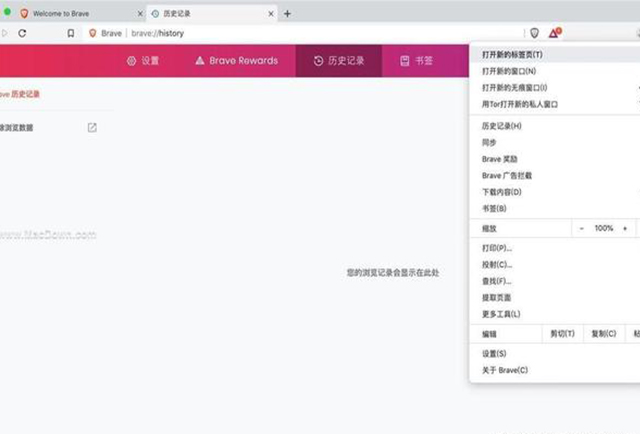Select 历史记录 in the pink navigation bar
This screenshot has height=434, width=640.
339,61
